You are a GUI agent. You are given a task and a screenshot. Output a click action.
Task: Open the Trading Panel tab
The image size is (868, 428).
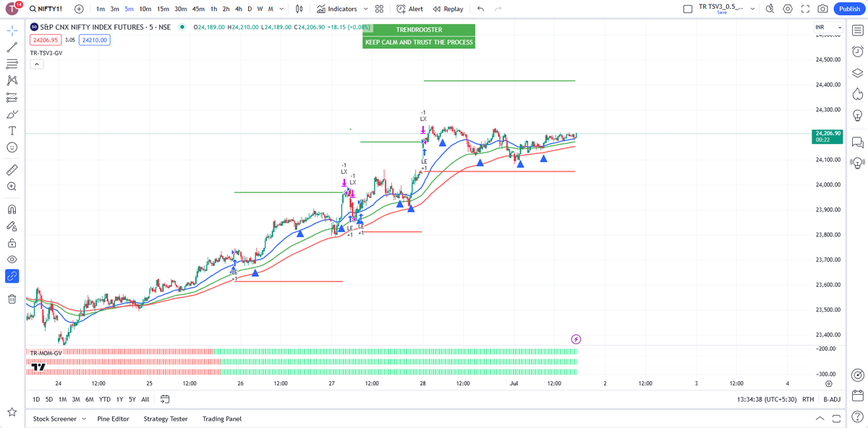pyautogui.click(x=222, y=419)
